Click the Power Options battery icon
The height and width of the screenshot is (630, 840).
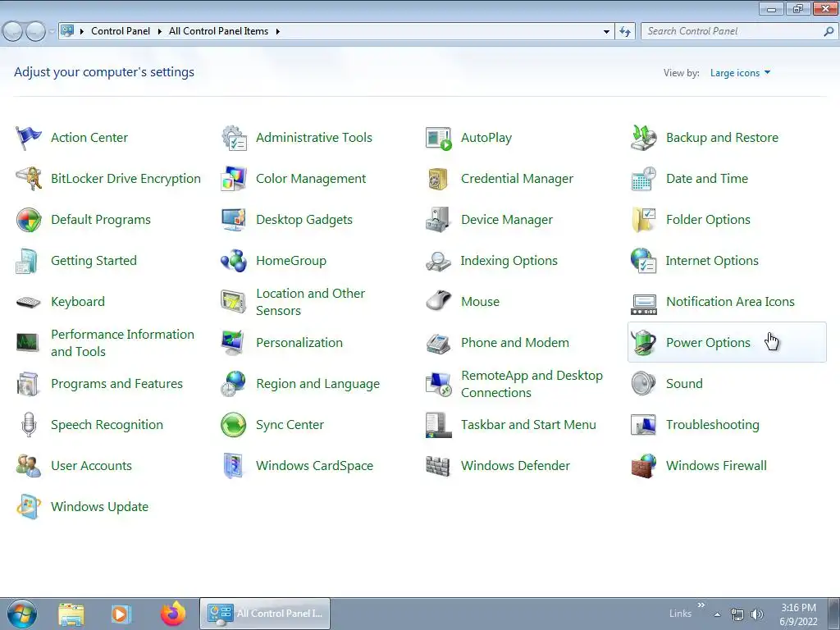coord(643,343)
